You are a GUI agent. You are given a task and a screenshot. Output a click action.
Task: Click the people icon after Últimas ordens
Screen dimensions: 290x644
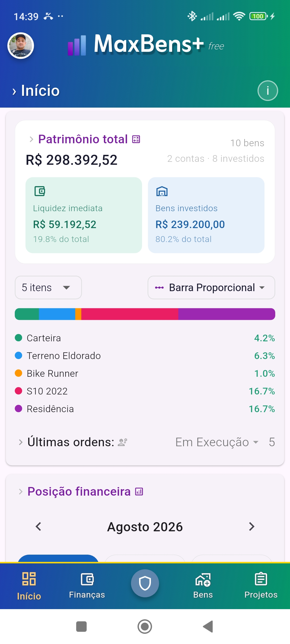123,442
